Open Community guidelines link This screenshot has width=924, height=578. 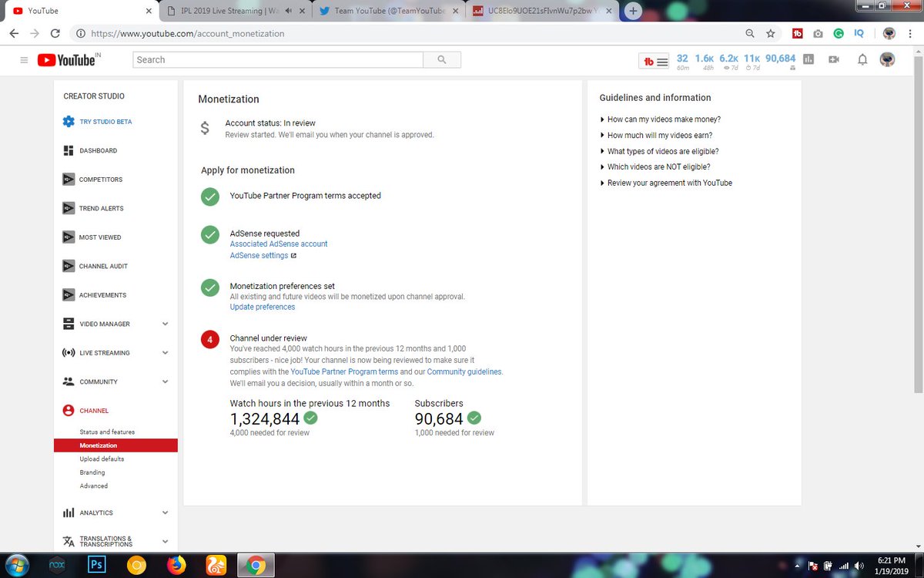464,371
